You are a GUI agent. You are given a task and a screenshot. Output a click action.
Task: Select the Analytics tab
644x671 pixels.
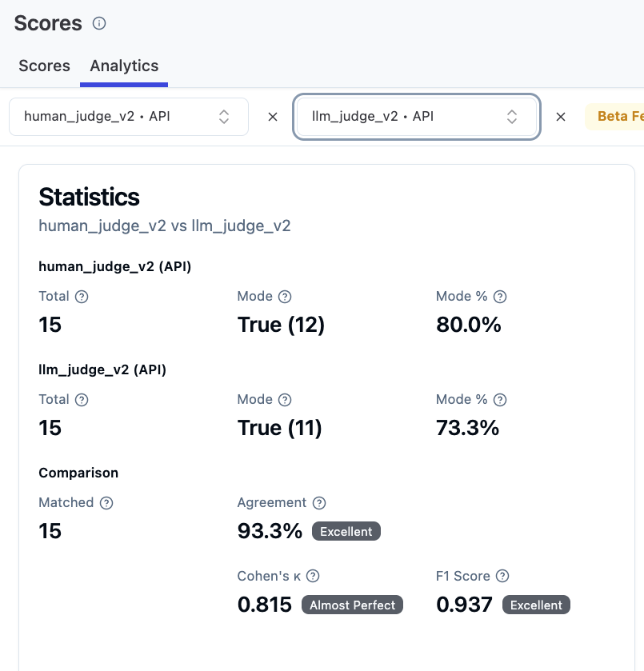(x=124, y=66)
